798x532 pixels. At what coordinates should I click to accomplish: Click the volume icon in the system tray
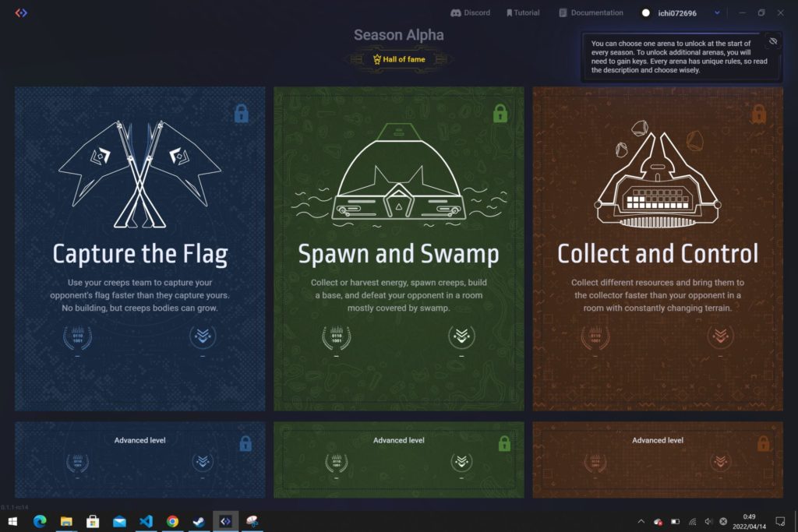(x=708, y=521)
